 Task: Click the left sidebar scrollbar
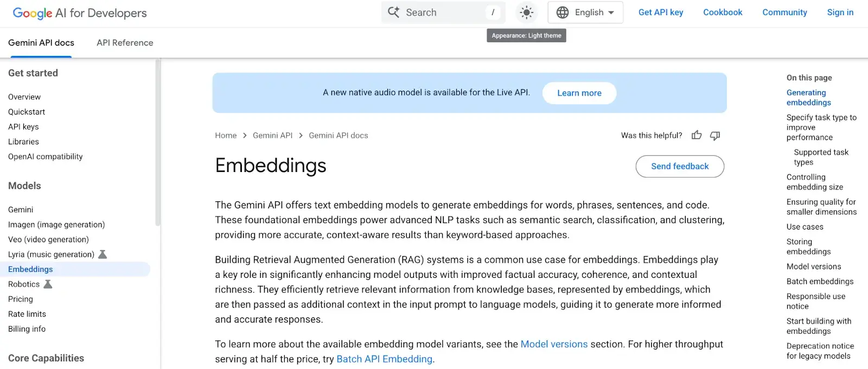point(158,142)
